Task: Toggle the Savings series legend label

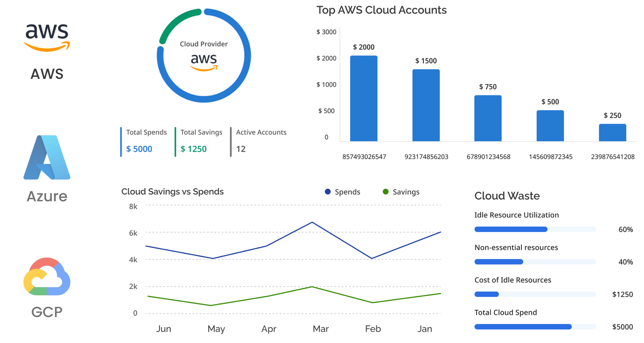Action: [x=406, y=192]
